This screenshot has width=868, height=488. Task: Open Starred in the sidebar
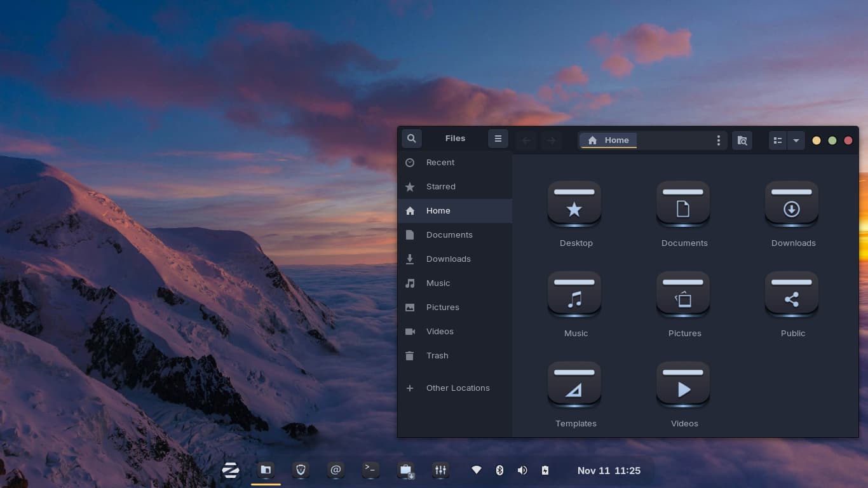(441, 187)
